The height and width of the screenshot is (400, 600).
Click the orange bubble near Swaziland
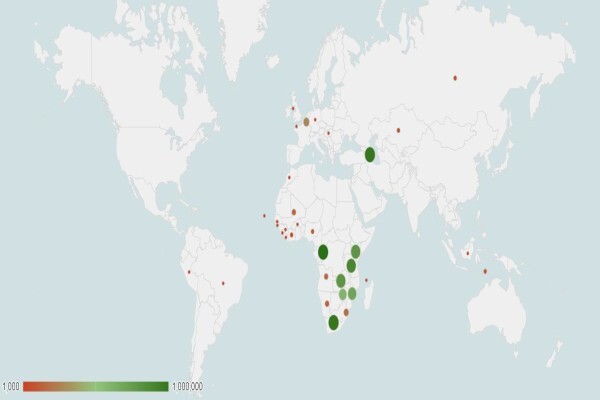(346, 312)
